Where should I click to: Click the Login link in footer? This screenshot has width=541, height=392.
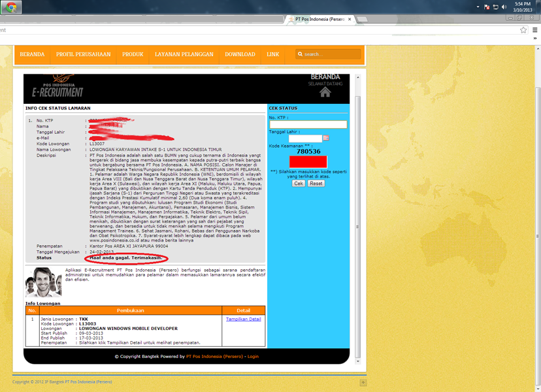click(x=253, y=357)
